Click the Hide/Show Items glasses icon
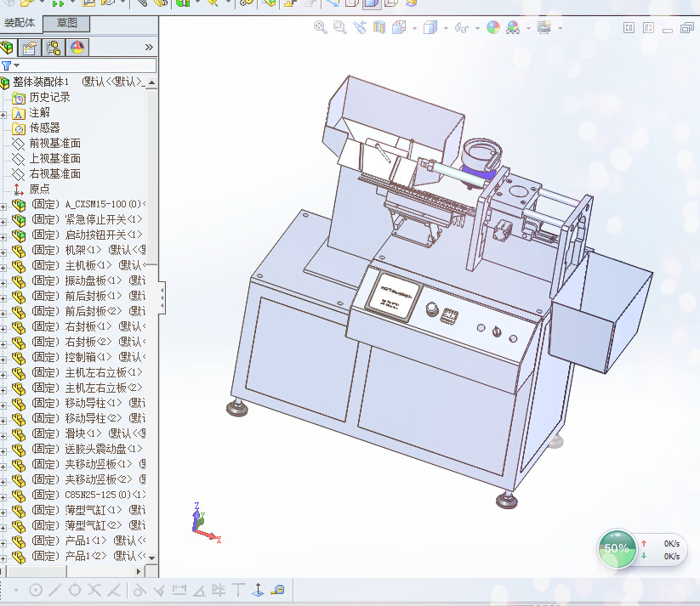This screenshot has height=606, width=700. 462,28
